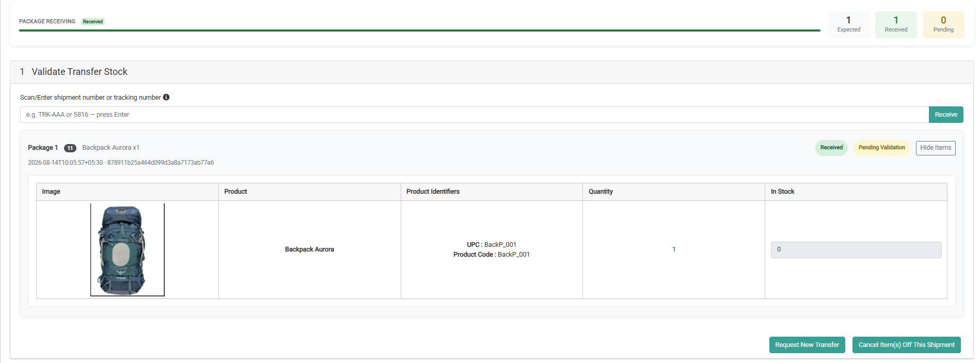Click the 'Validate Transfer Stock' section heading

80,72
